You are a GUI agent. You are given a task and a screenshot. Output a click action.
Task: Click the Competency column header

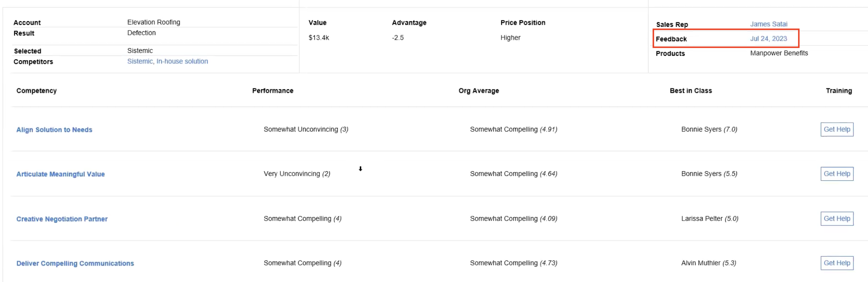tap(36, 91)
